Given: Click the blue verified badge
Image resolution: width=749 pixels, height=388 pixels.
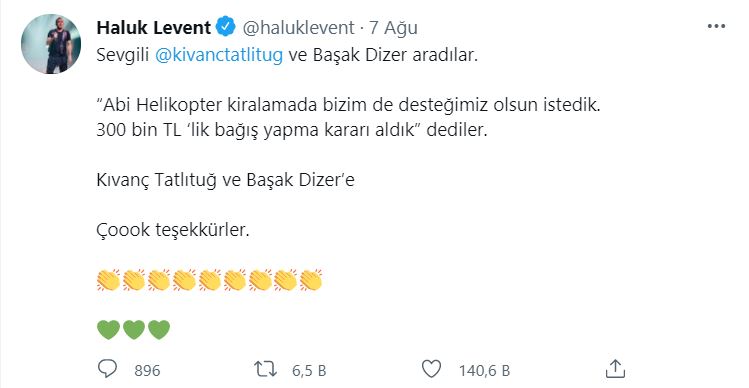Looking at the screenshot, I should click(226, 27).
